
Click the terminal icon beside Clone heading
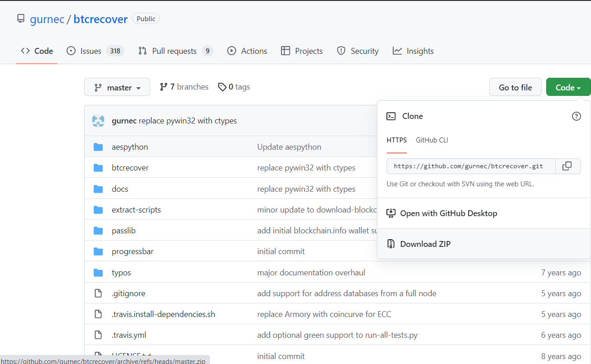pyautogui.click(x=391, y=116)
